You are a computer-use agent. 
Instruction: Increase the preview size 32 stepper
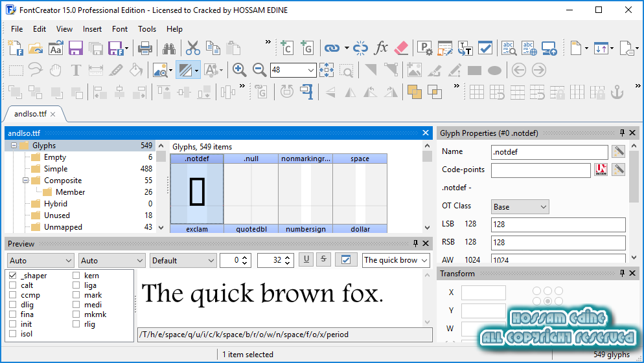click(x=288, y=257)
